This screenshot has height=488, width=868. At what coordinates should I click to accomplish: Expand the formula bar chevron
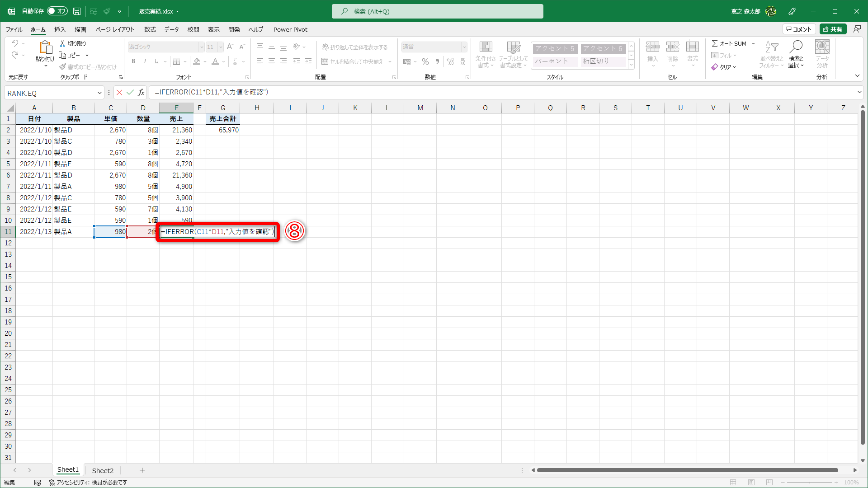point(859,92)
